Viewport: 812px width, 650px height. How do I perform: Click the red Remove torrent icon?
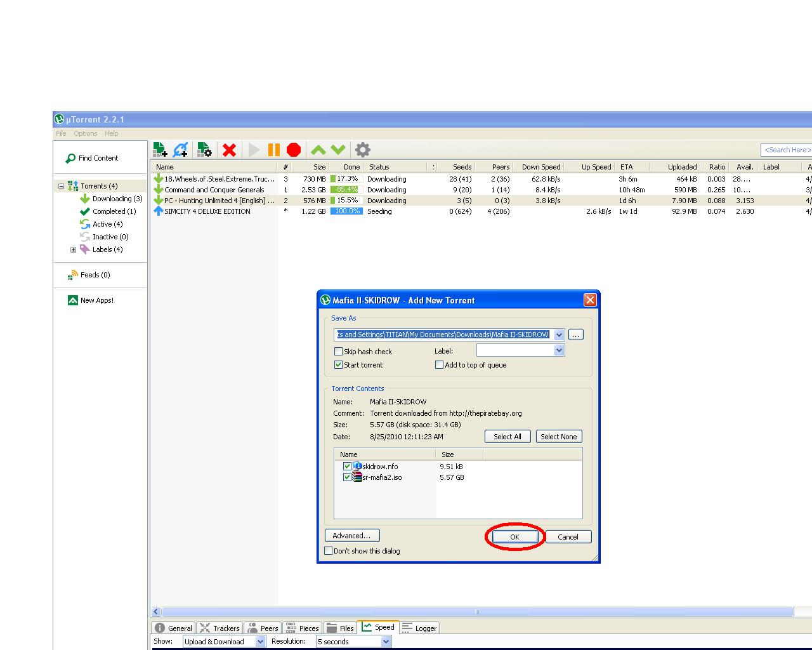tap(230, 150)
